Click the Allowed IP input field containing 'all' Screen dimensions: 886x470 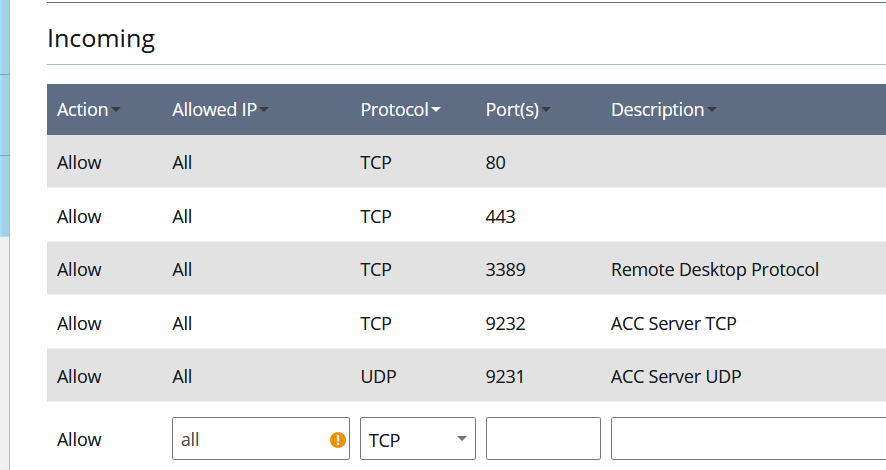(x=250, y=439)
